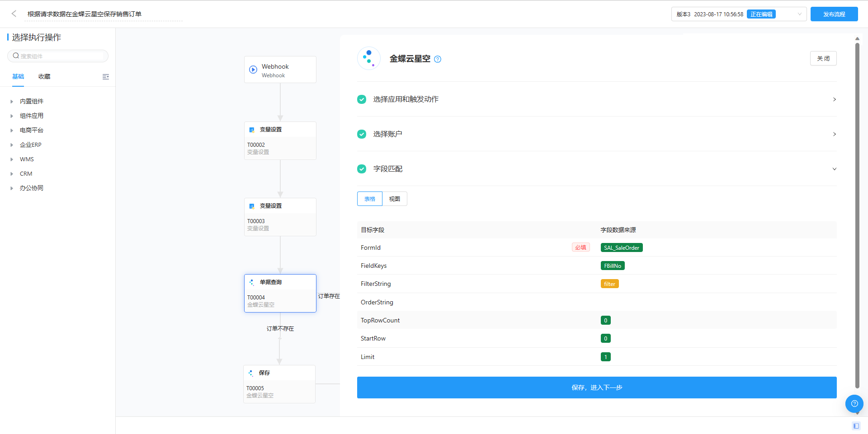The height and width of the screenshot is (434, 868).
Task: Click the Limit value 1 tag
Action: [606, 357]
